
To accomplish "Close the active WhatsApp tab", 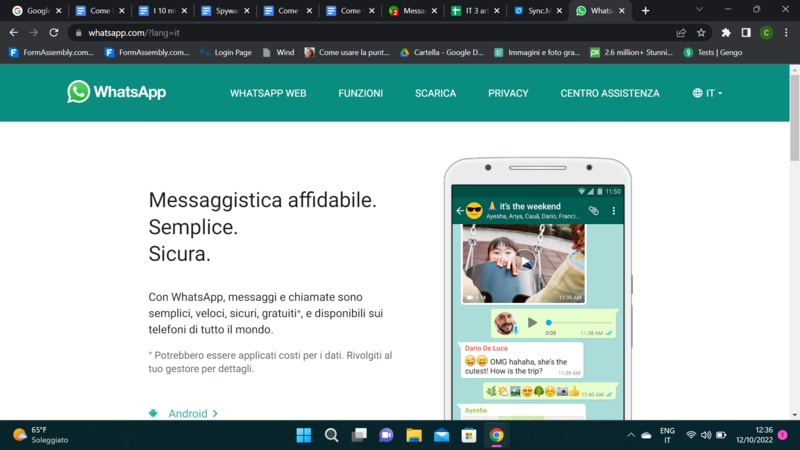I will [621, 11].
